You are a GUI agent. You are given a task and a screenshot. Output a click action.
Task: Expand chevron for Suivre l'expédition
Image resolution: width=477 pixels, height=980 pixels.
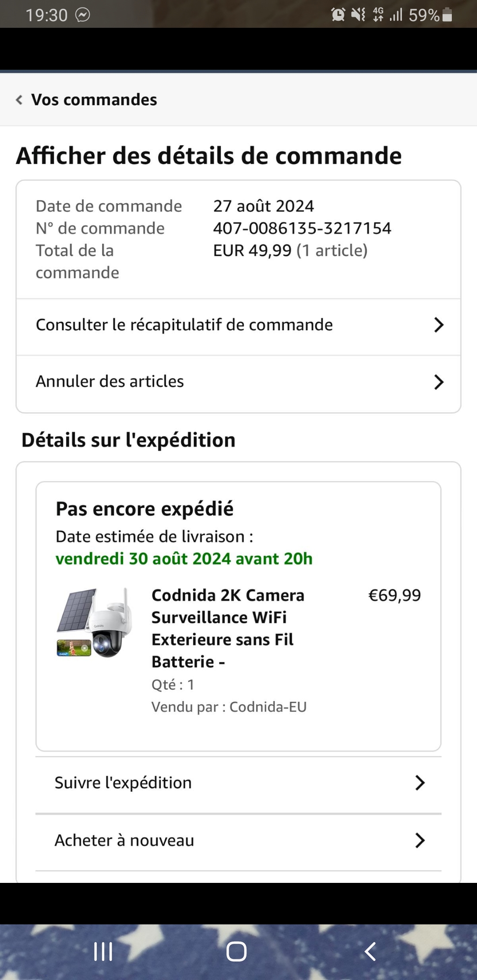pyautogui.click(x=420, y=783)
